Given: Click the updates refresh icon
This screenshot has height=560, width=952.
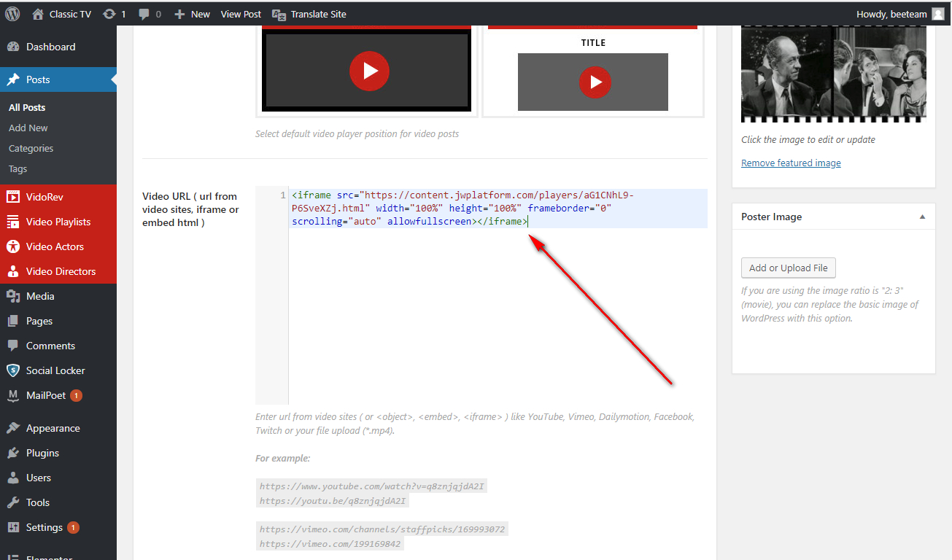Looking at the screenshot, I should pyautogui.click(x=109, y=14).
